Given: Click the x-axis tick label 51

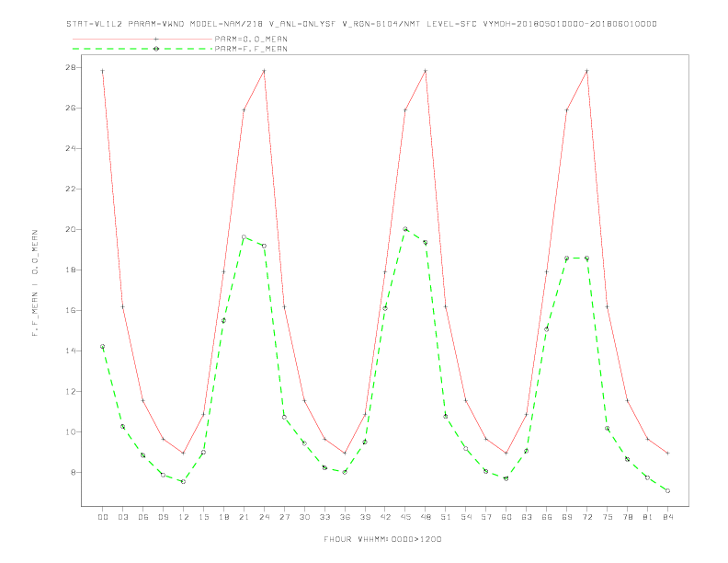Looking at the screenshot, I should click(446, 517).
